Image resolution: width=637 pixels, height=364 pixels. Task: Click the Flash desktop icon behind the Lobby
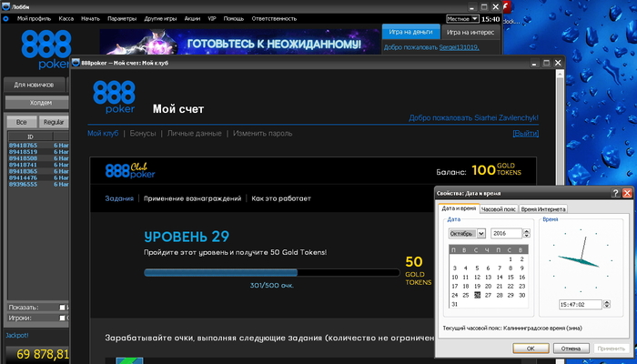point(507,7)
